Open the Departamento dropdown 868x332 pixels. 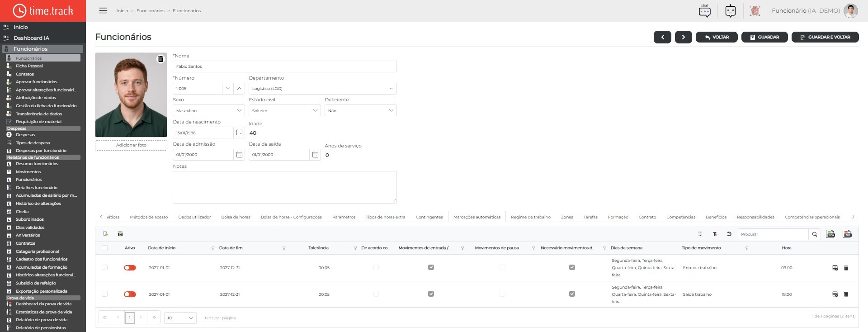tap(323, 89)
